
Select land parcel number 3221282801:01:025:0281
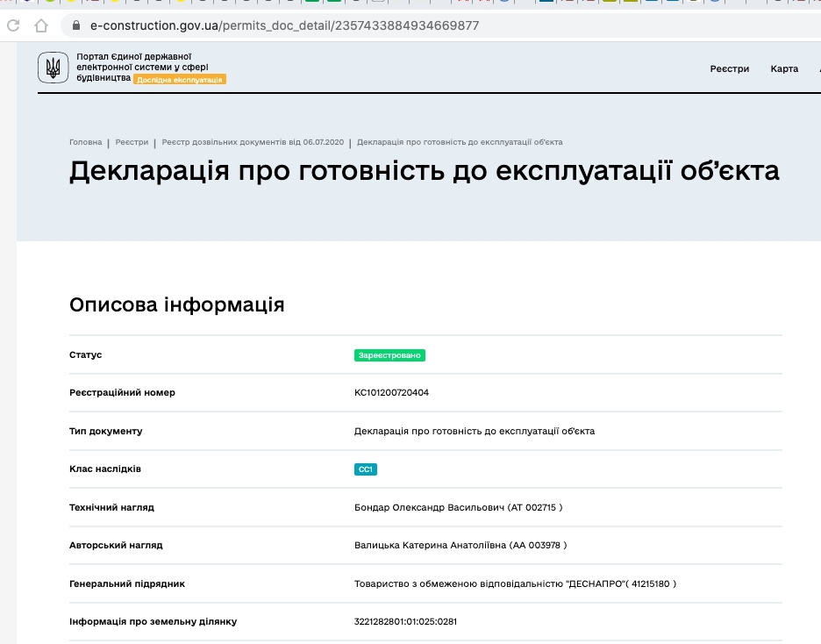406,621
